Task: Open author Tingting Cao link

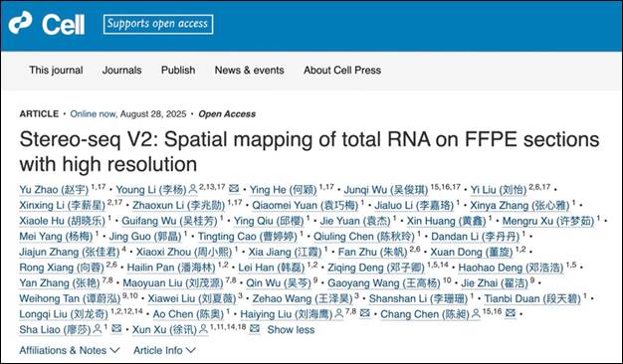Action: 247,236
